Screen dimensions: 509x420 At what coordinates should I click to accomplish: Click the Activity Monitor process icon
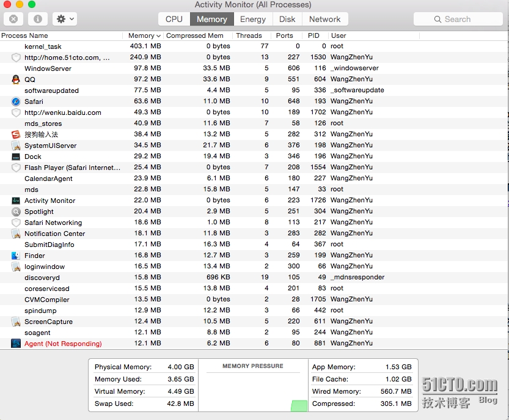tap(16, 201)
